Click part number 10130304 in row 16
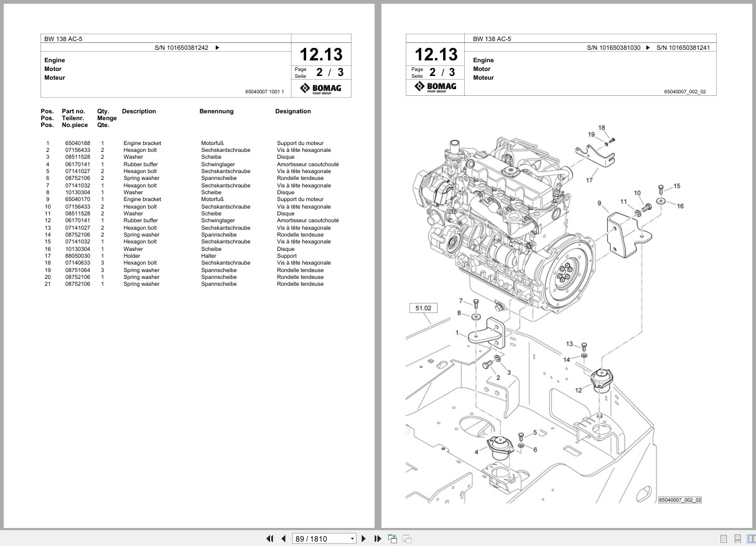Viewport: 756px width, 546px height. [x=77, y=248]
